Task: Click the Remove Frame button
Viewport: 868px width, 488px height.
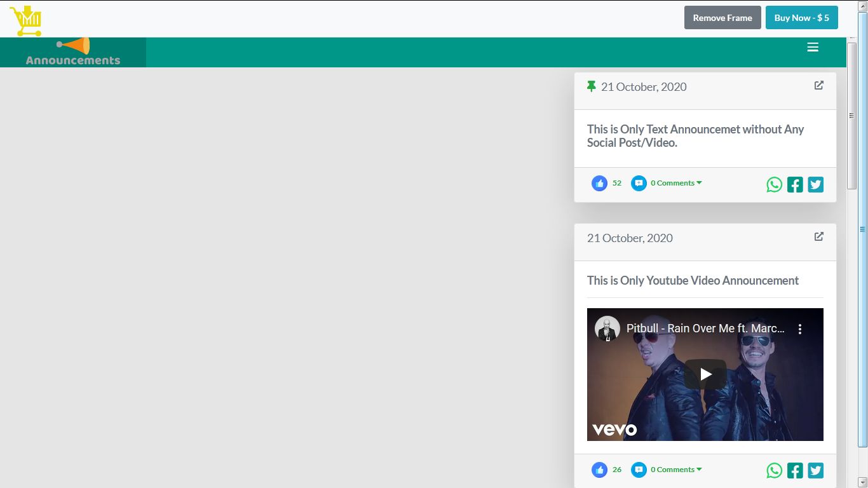Action: point(722,18)
